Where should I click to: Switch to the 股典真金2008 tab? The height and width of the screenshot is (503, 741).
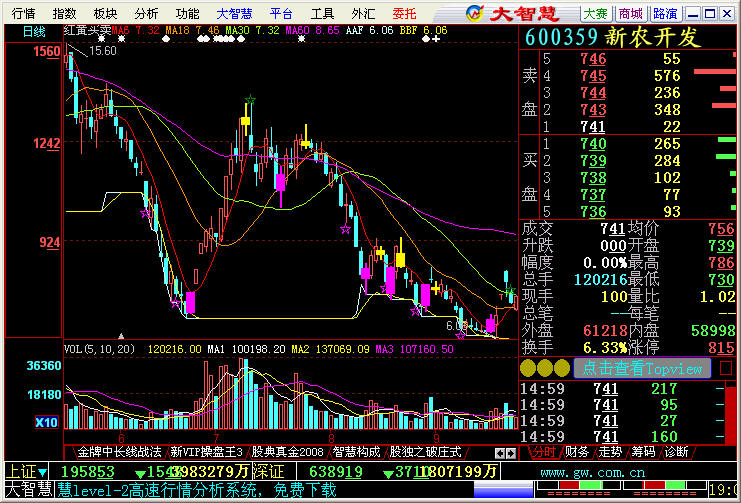[x=287, y=452]
